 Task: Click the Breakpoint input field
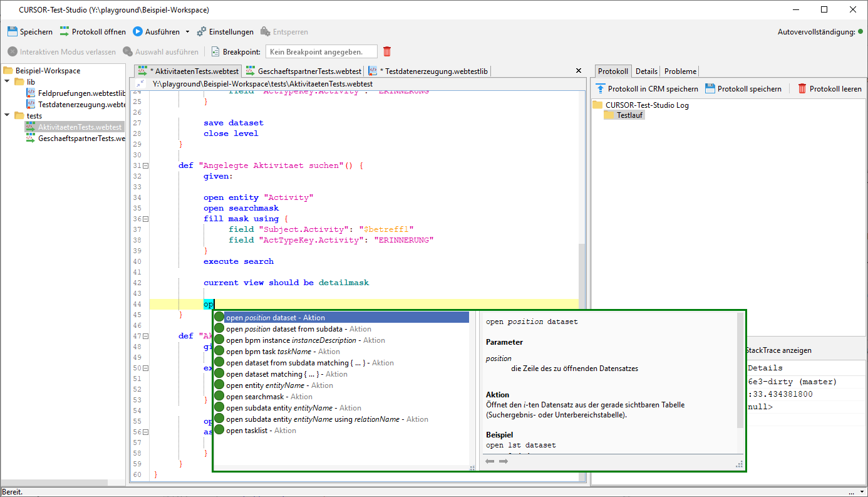(322, 51)
